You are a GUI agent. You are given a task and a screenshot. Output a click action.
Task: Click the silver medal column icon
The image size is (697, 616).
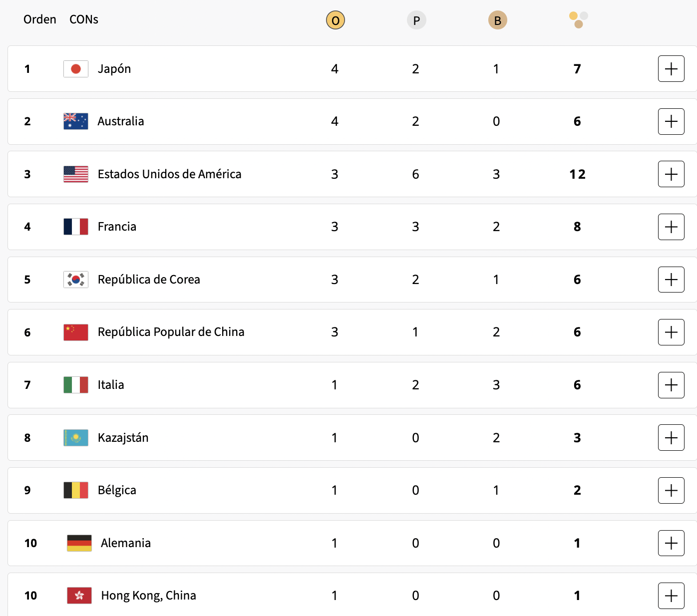pos(416,20)
